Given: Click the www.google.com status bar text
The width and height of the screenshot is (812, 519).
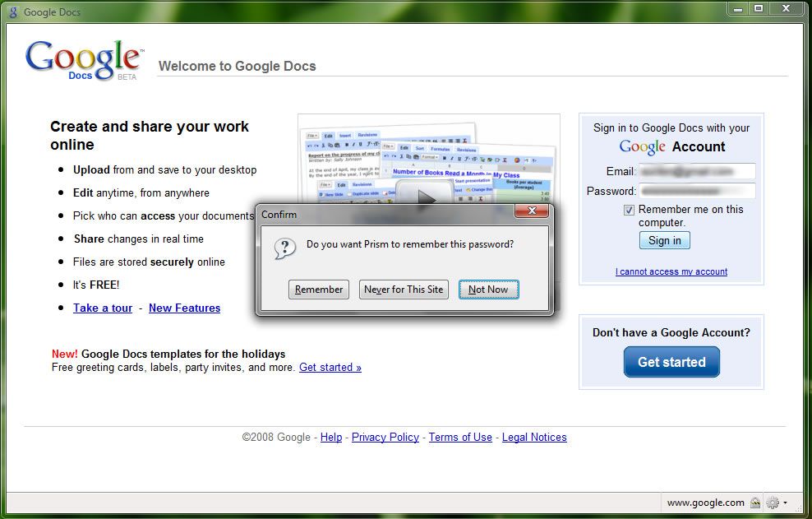Looking at the screenshot, I should click(x=705, y=503).
